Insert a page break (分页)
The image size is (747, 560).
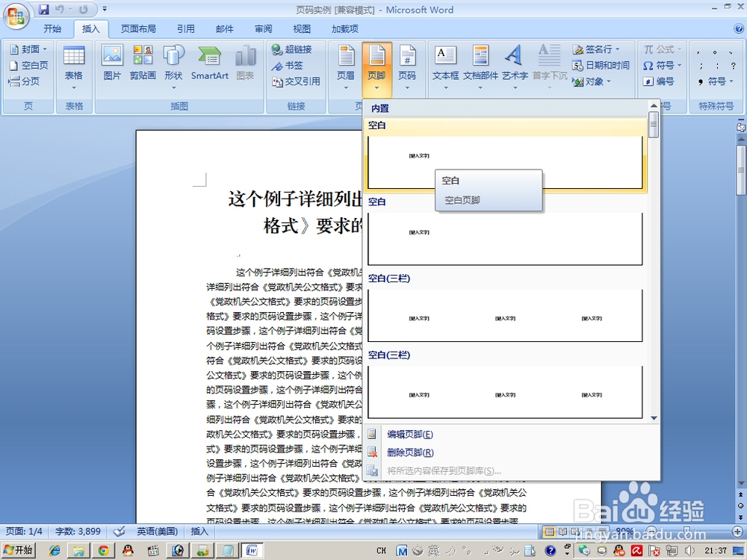tap(24, 81)
